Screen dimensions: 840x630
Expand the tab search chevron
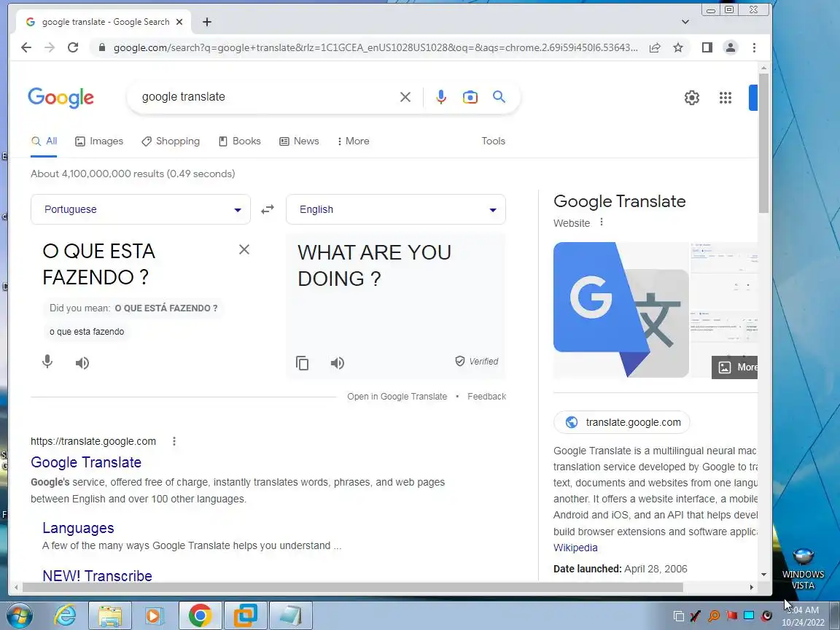click(685, 22)
